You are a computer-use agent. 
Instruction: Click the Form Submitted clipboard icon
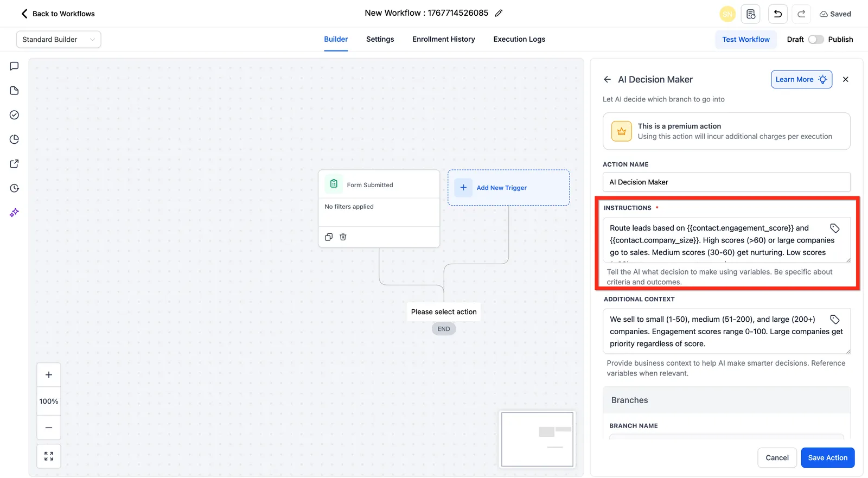click(x=334, y=184)
